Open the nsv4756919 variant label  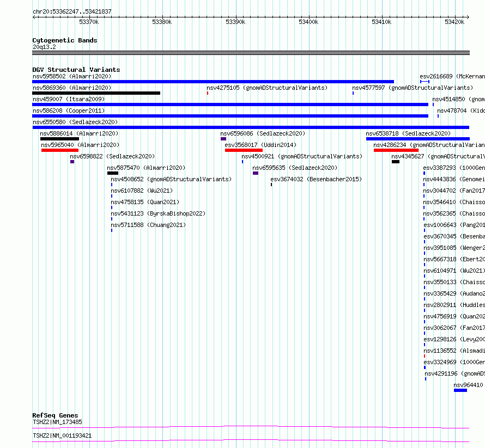454,316
